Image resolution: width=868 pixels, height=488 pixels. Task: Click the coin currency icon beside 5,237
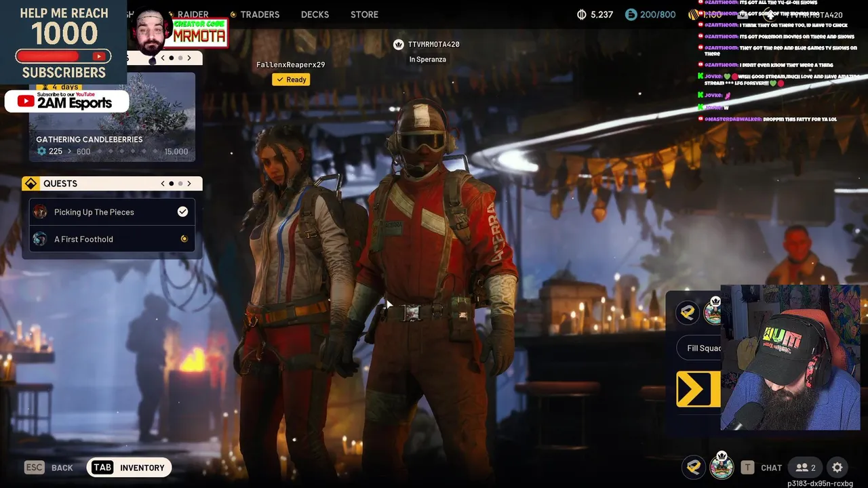[x=581, y=14]
